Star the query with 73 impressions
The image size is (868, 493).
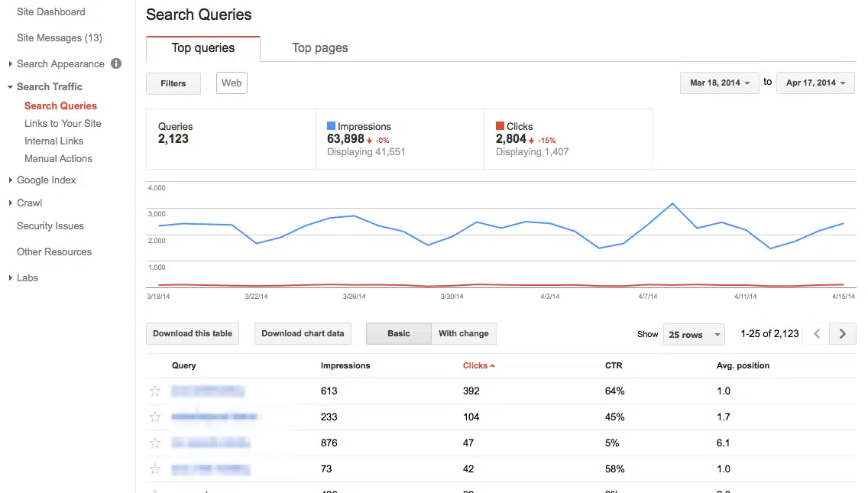(x=155, y=469)
